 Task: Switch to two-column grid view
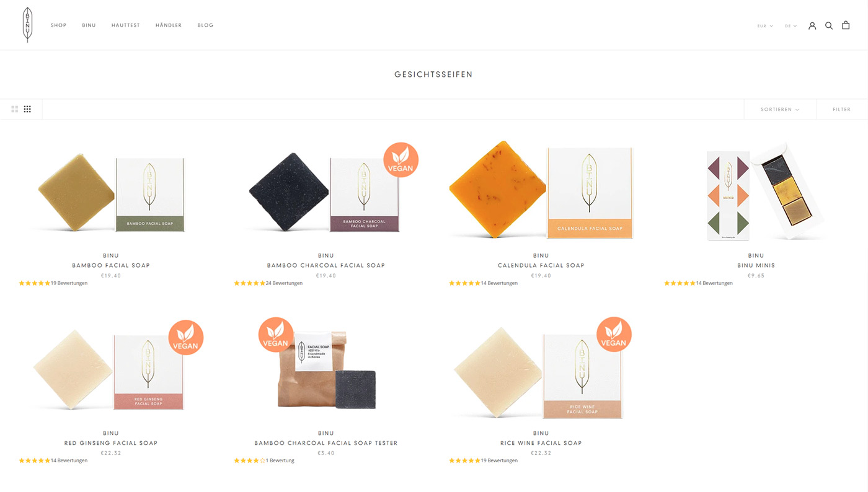coord(15,109)
